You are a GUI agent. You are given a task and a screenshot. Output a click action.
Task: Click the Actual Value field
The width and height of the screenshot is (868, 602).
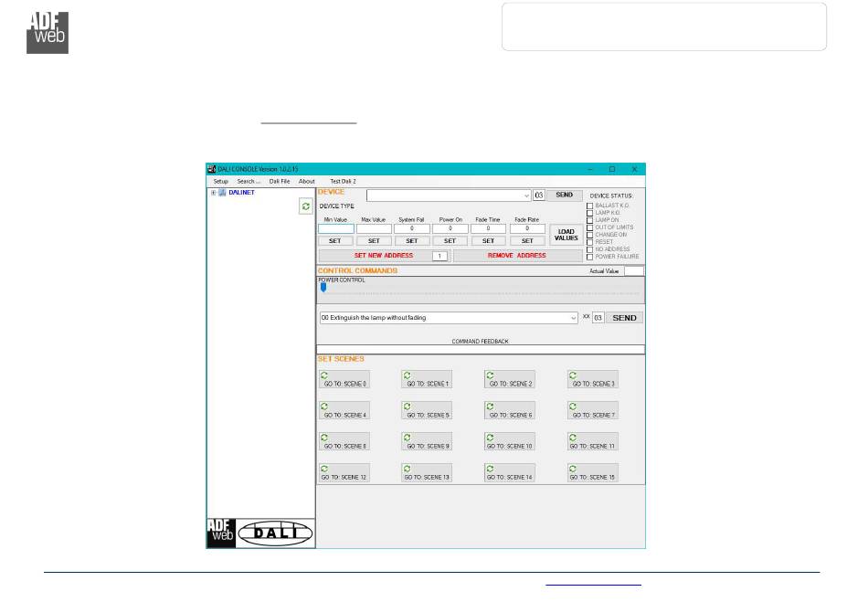[633, 270]
